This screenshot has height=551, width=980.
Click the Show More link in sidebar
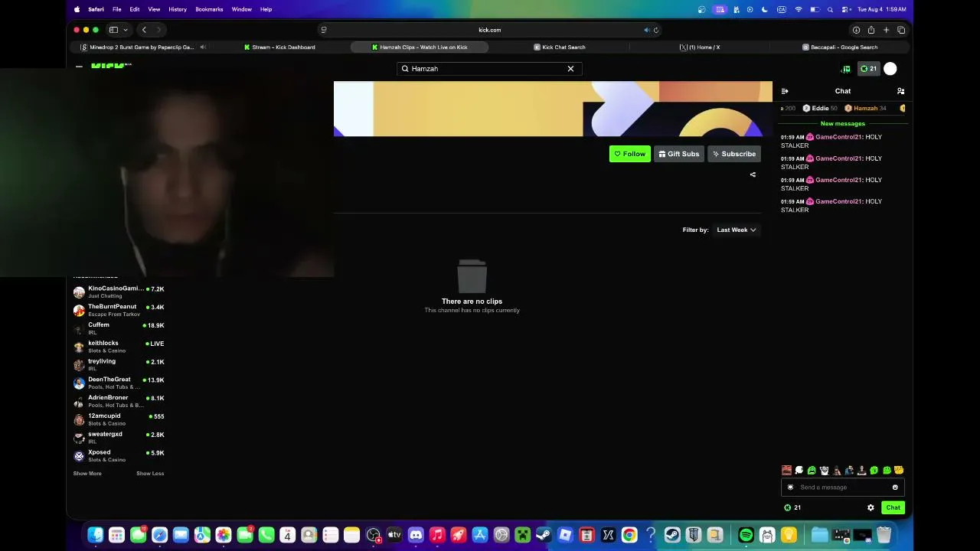[x=87, y=474]
